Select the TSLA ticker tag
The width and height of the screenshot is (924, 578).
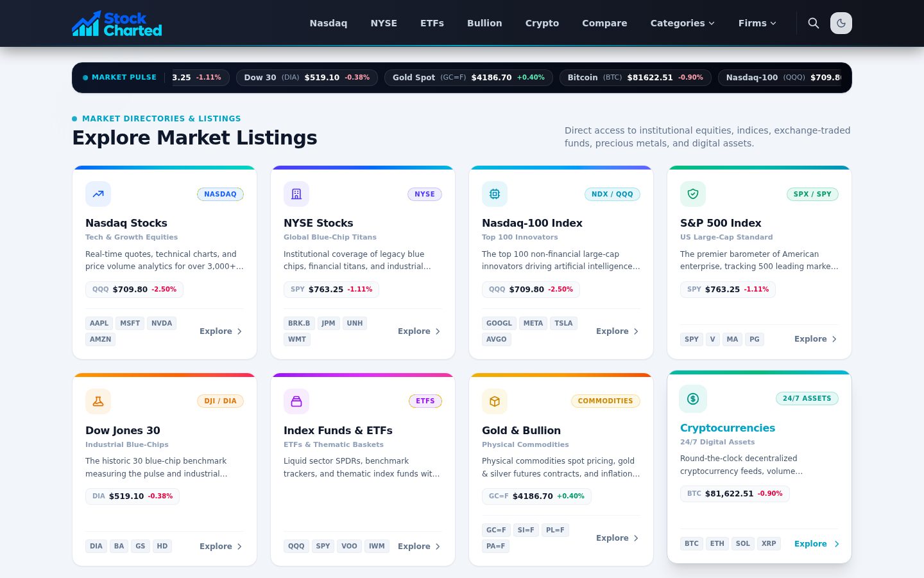[x=563, y=324]
